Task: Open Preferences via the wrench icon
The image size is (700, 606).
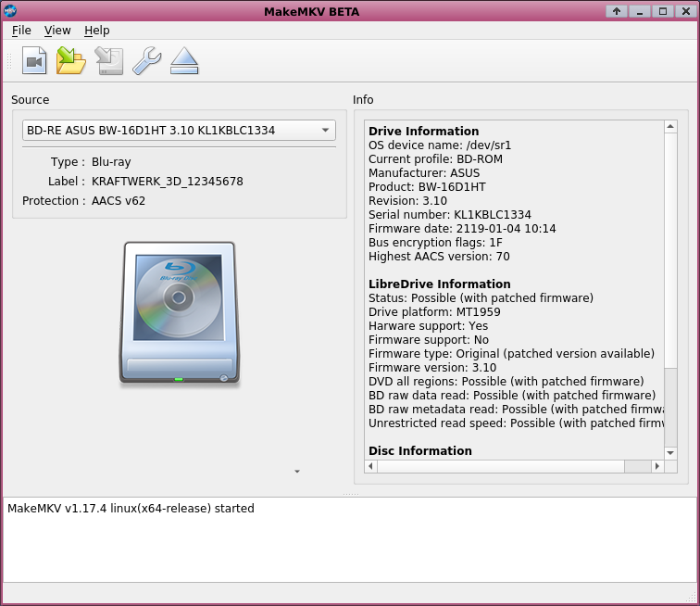Action: click(146, 61)
